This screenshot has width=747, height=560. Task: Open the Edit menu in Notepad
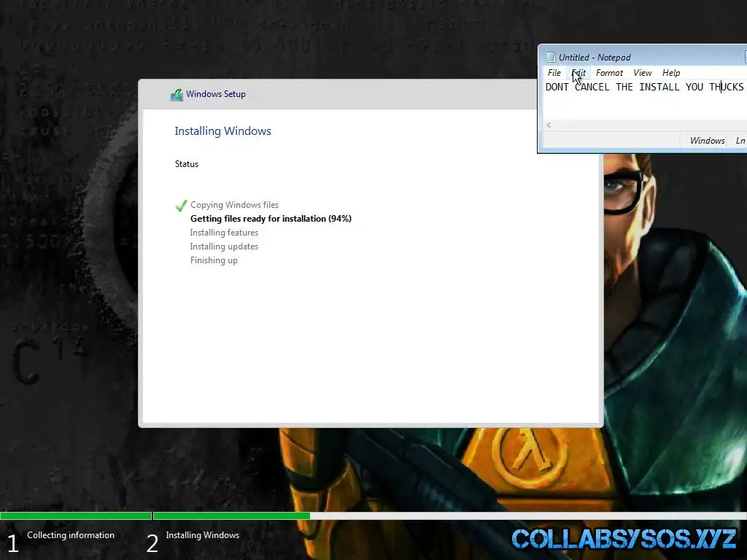tap(578, 73)
